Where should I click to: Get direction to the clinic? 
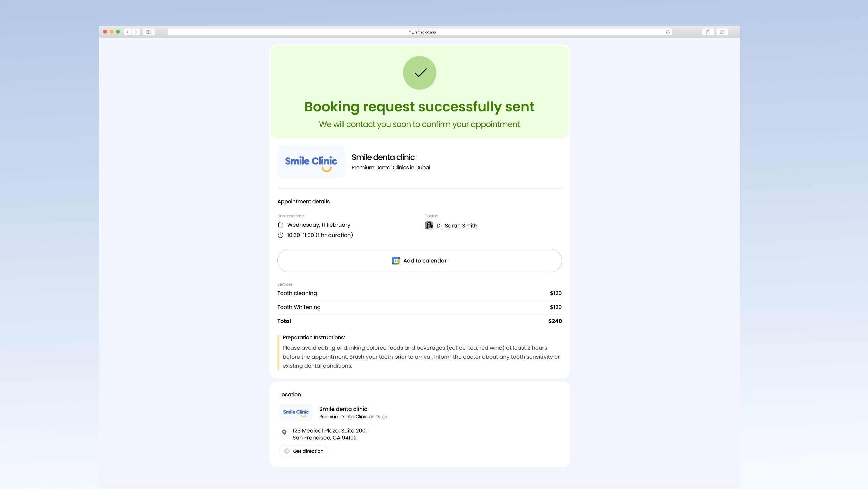point(303,451)
